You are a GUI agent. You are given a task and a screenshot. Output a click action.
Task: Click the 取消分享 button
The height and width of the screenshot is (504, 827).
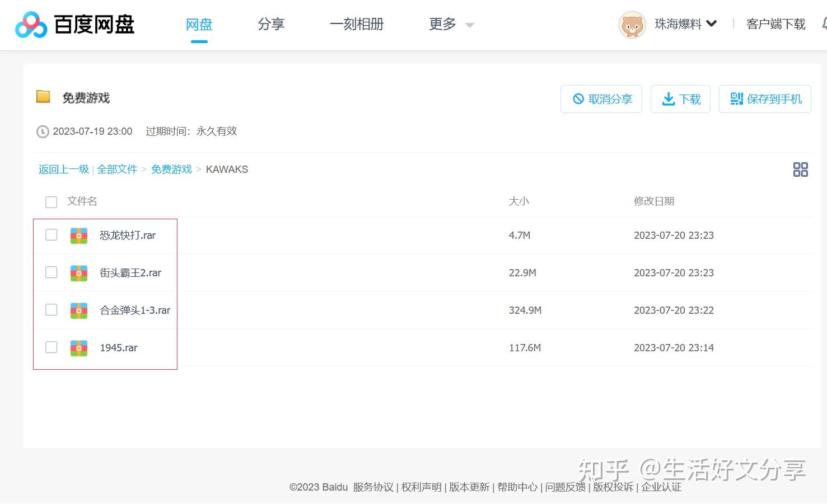[601, 99]
